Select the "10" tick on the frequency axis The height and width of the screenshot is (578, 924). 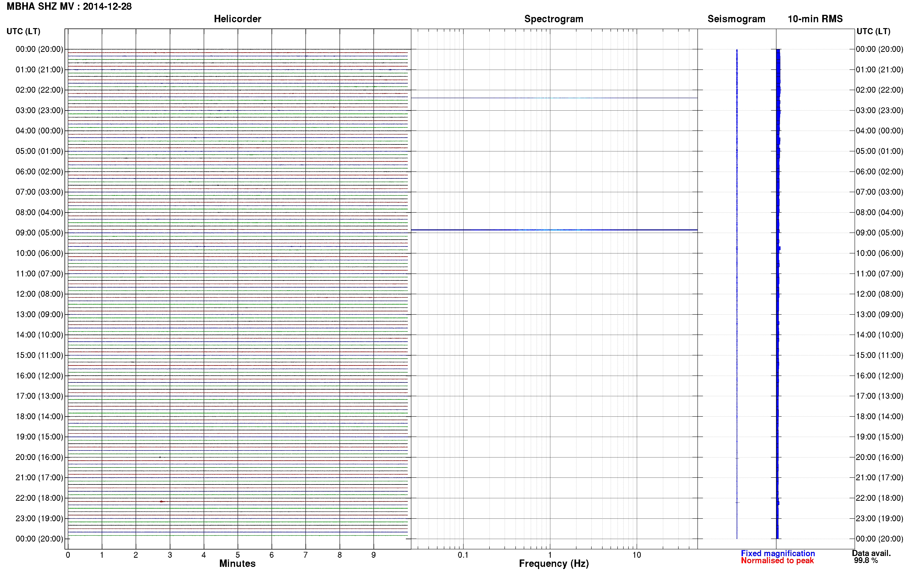(x=636, y=555)
